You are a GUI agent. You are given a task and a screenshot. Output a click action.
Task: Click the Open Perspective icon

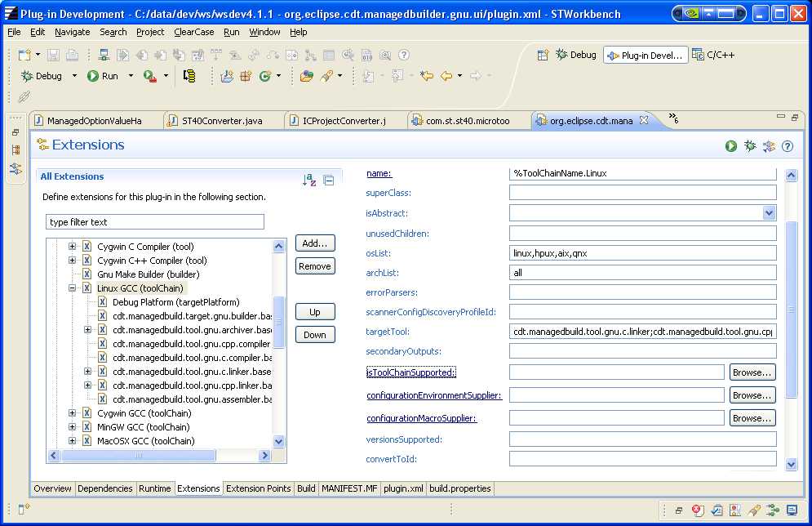point(543,55)
